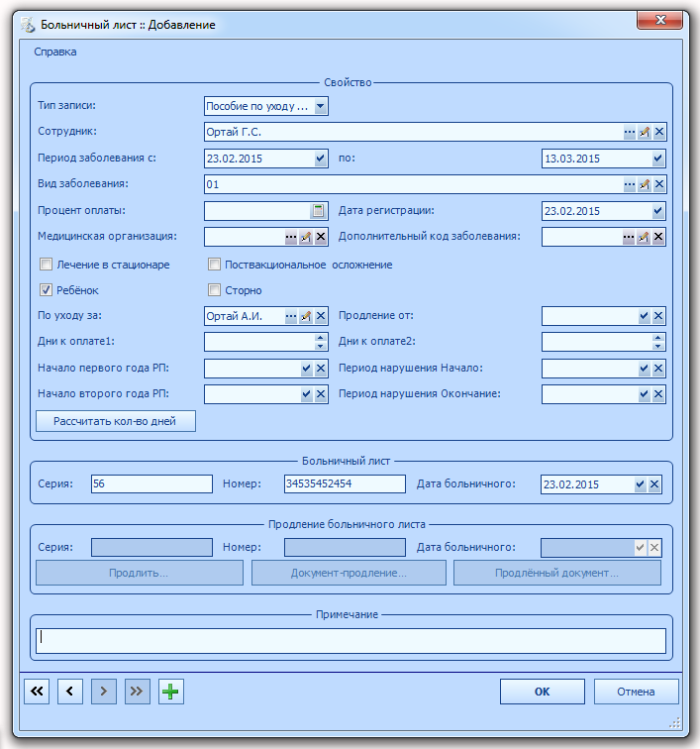Viewport: 700px width, 749px height.
Task: Go to the previous record arrow button
Action: coord(70,692)
